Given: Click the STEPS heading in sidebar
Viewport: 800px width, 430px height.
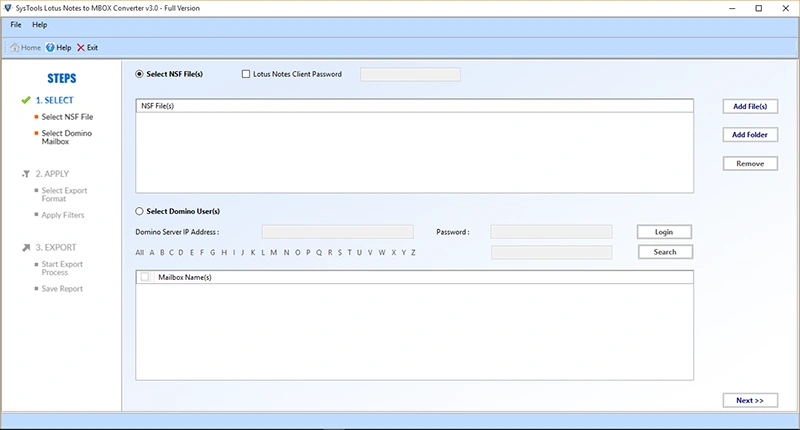Looking at the screenshot, I should (62, 79).
